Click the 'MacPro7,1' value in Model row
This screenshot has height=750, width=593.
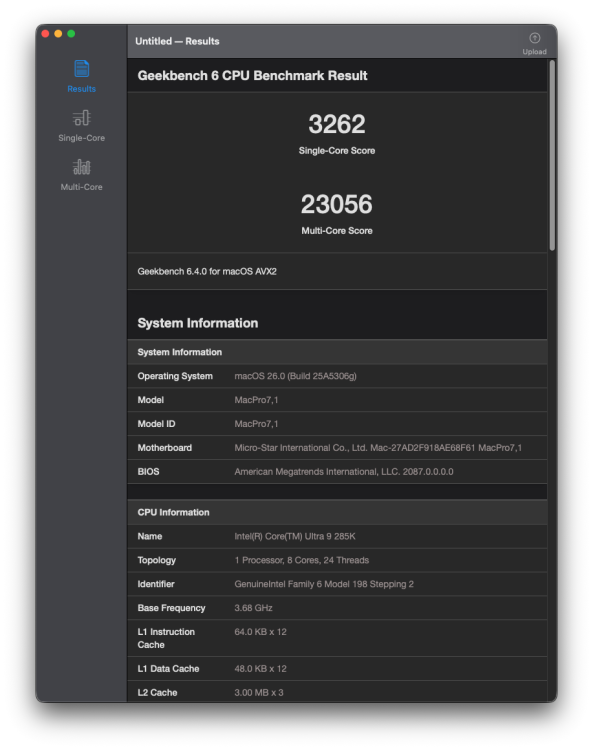[x=256, y=400]
